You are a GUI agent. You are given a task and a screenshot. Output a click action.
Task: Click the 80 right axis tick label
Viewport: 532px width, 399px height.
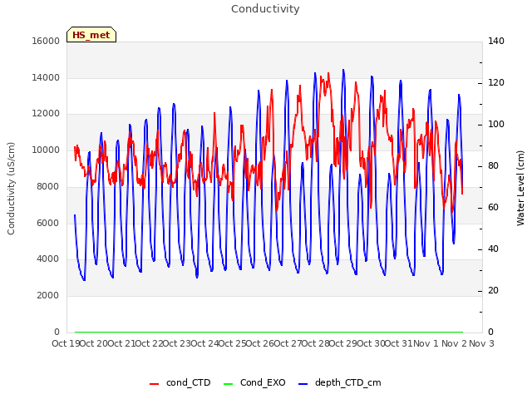(x=493, y=166)
